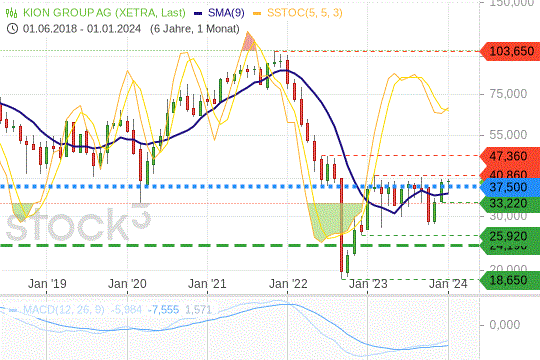540x360 pixels.
Task: Click the red 47,360 resistance marker
Action: pyautogui.click(x=510, y=156)
